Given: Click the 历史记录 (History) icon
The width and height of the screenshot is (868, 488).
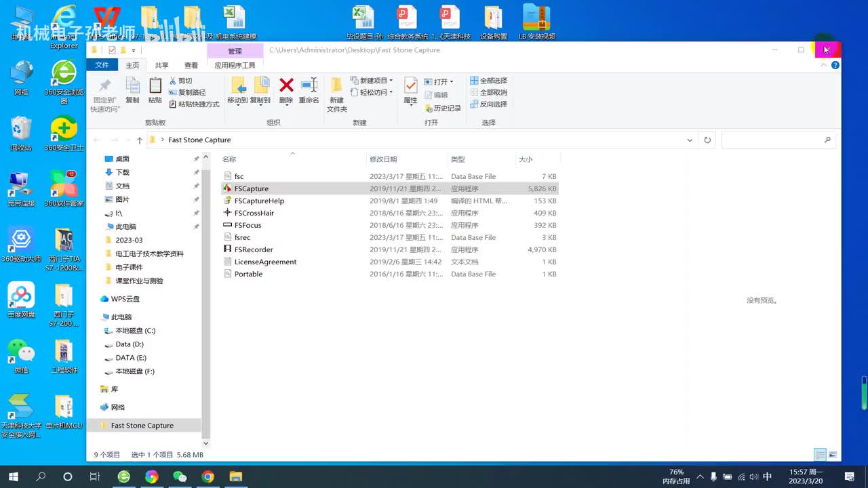Looking at the screenshot, I should [429, 108].
